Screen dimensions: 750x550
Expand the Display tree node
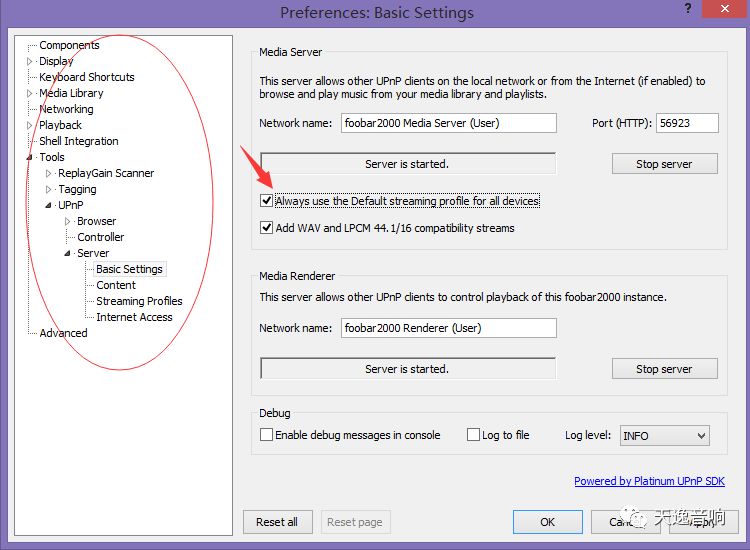[x=30, y=61]
